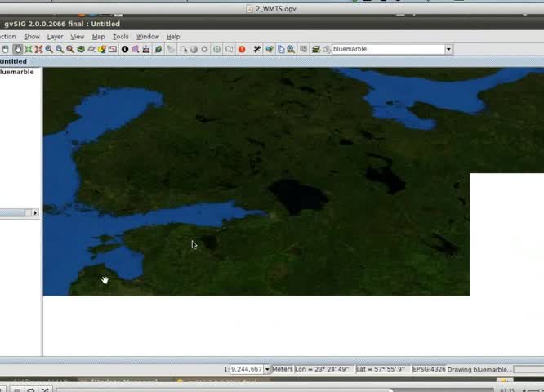Open the Tools menu
Image resolution: width=544 pixels, height=392 pixels.
(x=120, y=37)
